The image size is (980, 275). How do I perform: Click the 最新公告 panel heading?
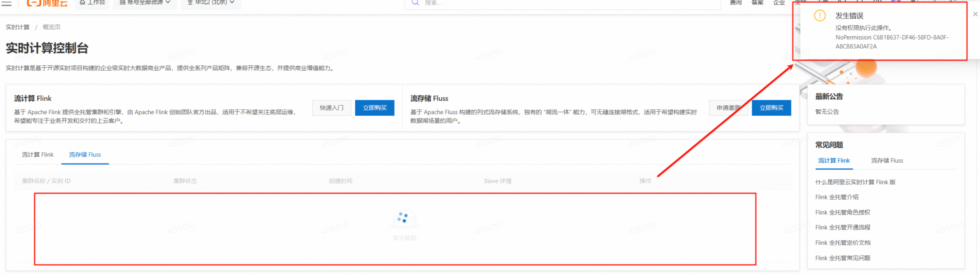point(829,97)
